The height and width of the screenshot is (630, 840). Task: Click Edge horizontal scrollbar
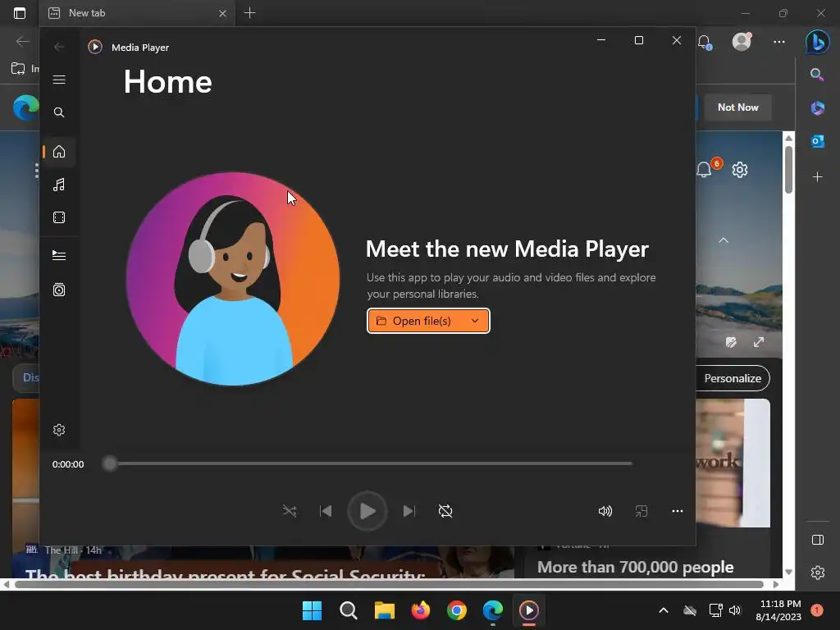coord(389,584)
